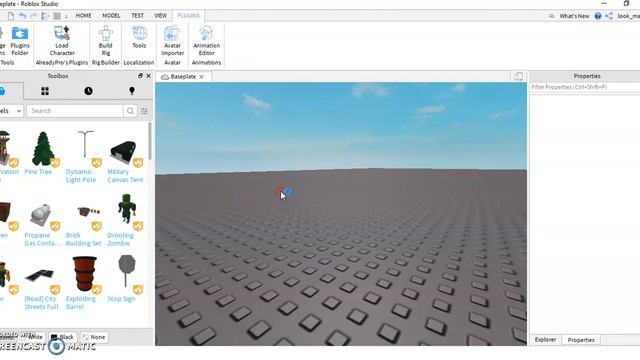The height and width of the screenshot is (360, 640).
Task: Select the [Road] City Streets Full model
Action: [x=39, y=275]
